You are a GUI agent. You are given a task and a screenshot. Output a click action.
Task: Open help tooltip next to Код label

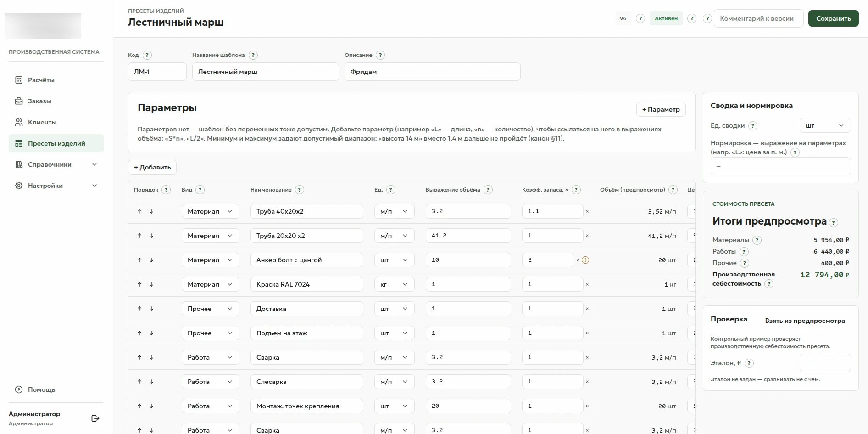(x=147, y=55)
